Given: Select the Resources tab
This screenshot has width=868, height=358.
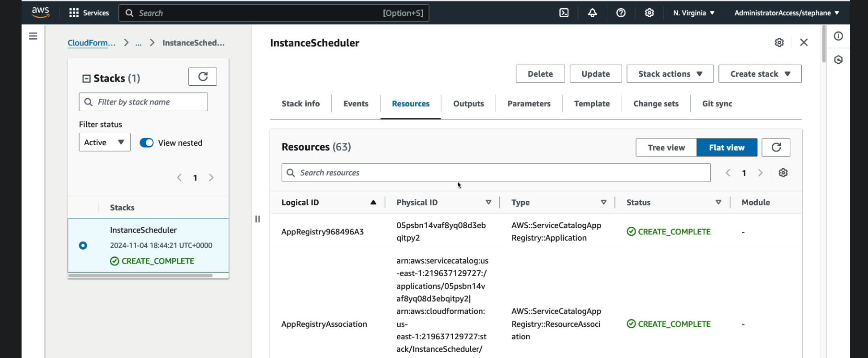Looking at the screenshot, I should pos(411,104).
